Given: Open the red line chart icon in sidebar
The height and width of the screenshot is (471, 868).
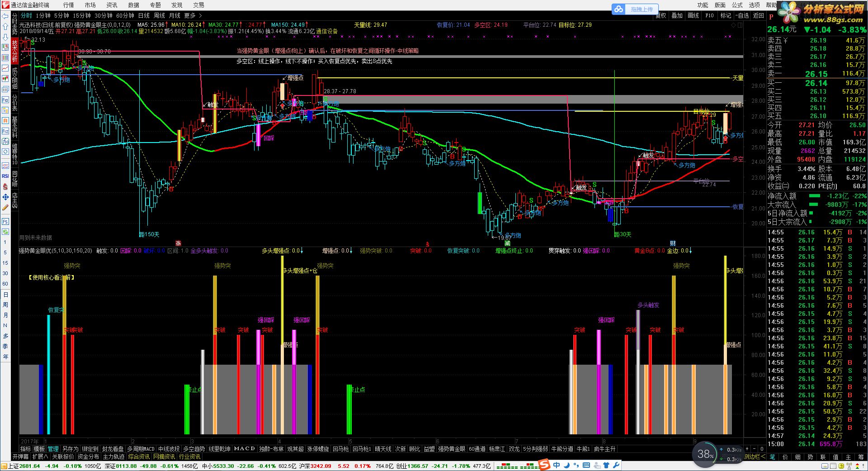Looking at the screenshot, I should point(5,68).
